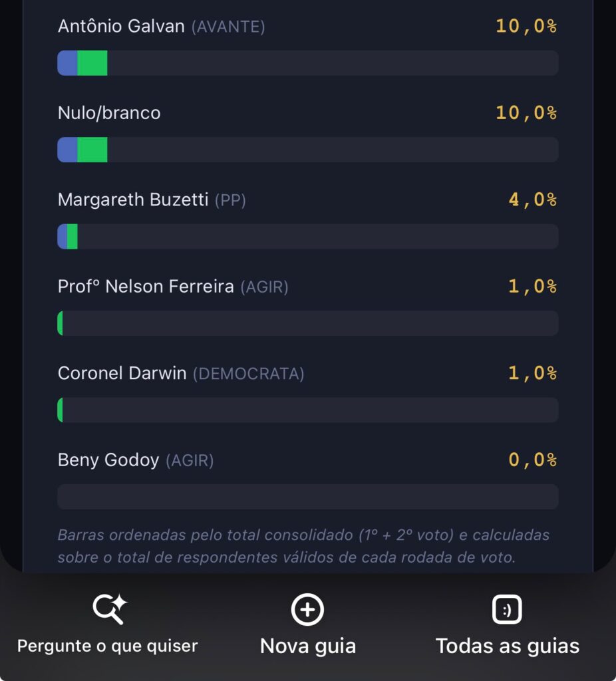The image size is (616, 681).
Task: Tap the plus circle icon
Action: click(x=307, y=609)
